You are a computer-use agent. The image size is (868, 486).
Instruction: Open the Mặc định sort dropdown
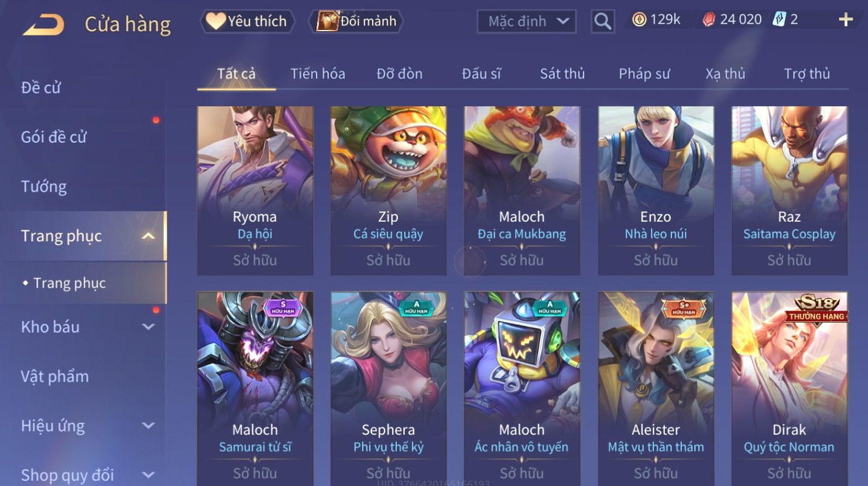[527, 22]
